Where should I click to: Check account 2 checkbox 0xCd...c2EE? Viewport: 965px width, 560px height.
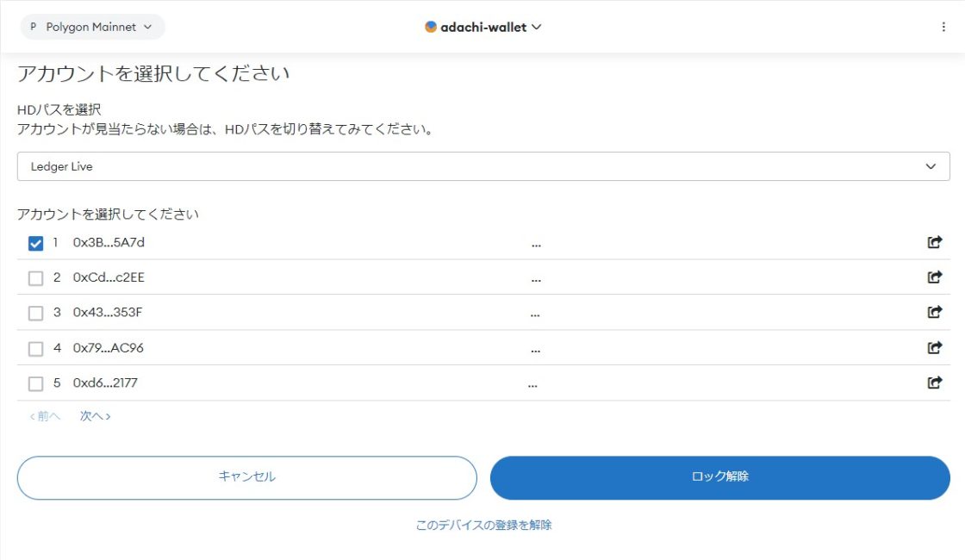point(35,278)
